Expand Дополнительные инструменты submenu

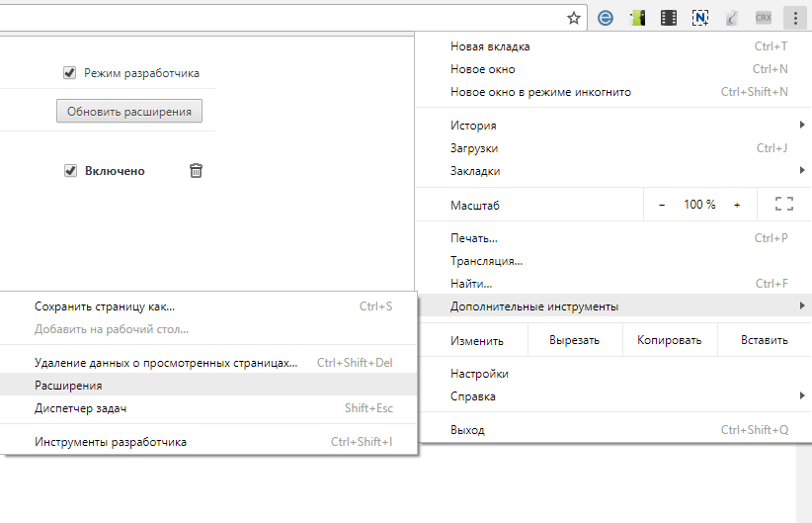click(614, 306)
